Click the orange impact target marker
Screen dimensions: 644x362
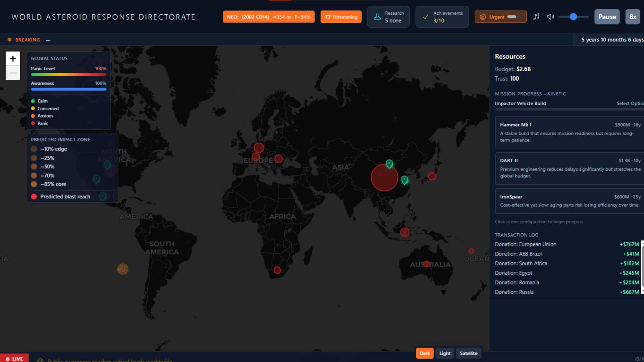click(123, 269)
